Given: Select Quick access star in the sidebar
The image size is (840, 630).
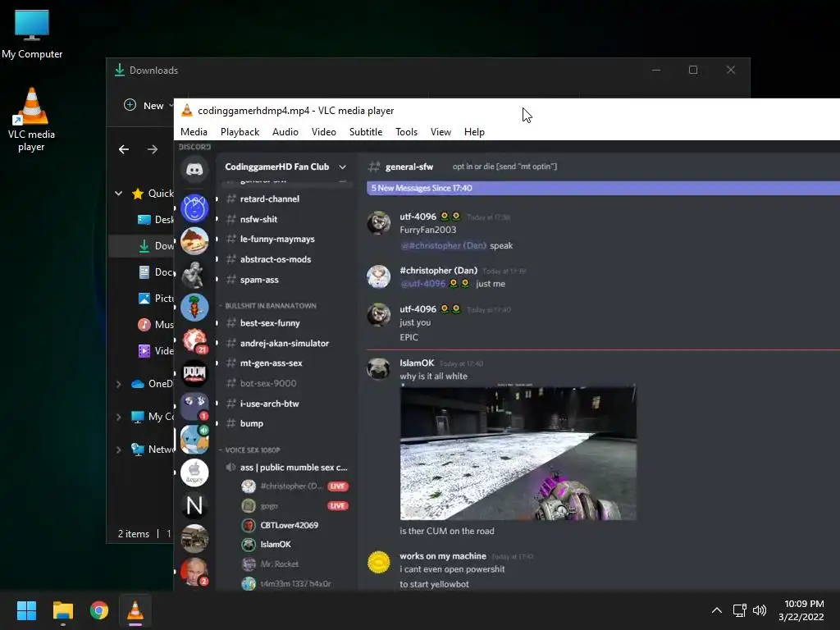Looking at the screenshot, I should pyautogui.click(x=138, y=194).
